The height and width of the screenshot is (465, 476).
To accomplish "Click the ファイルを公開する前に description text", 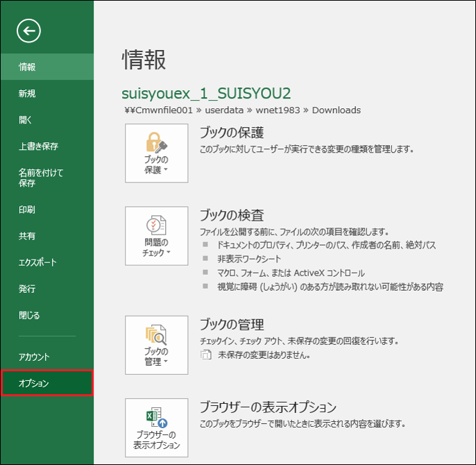I will point(294,232).
